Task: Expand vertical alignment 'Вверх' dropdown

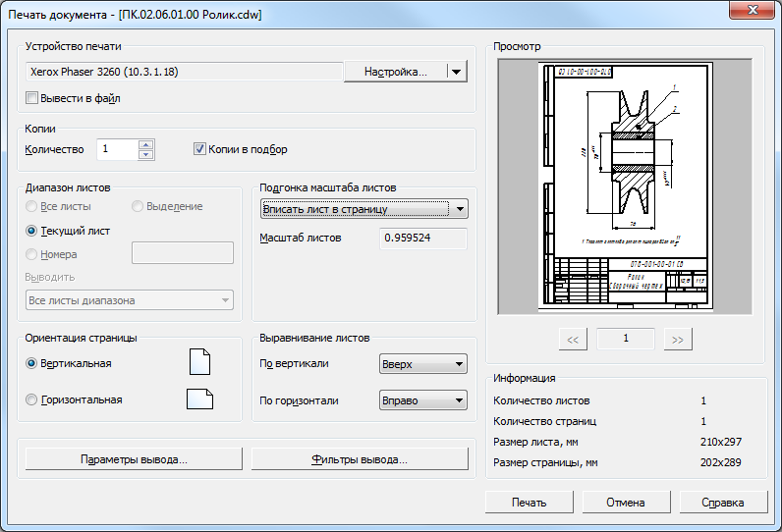Action: pyautogui.click(x=422, y=364)
